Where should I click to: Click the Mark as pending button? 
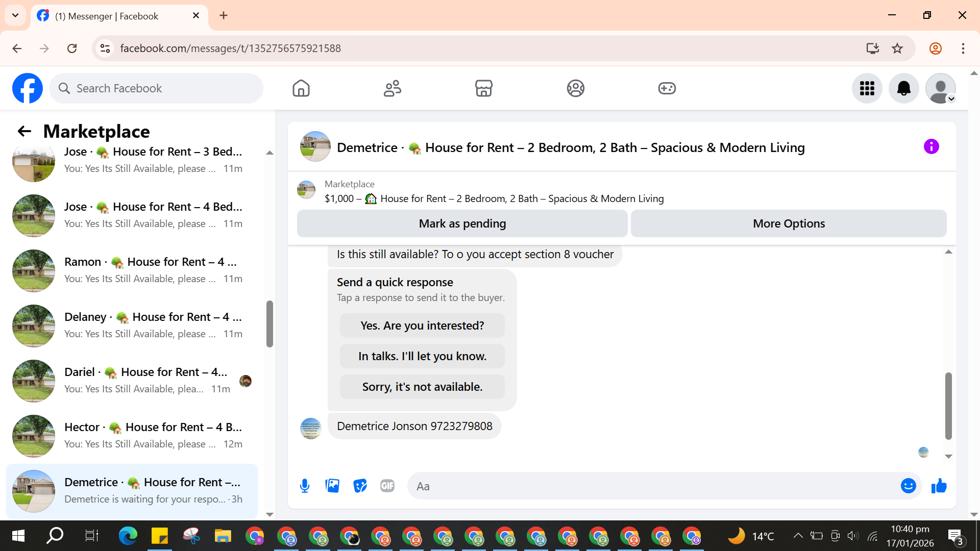click(462, 223)
